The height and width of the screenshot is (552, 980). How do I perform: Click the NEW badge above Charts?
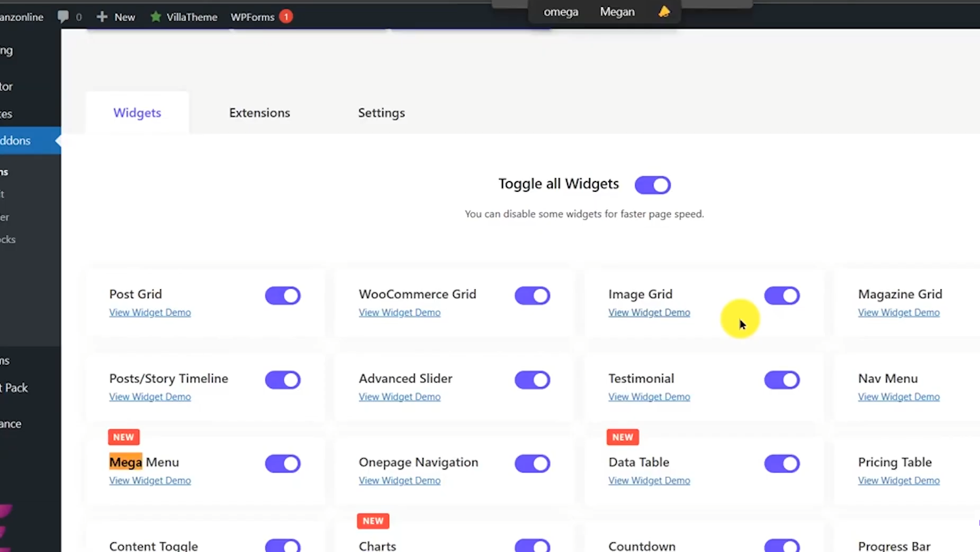coord(373,521)
